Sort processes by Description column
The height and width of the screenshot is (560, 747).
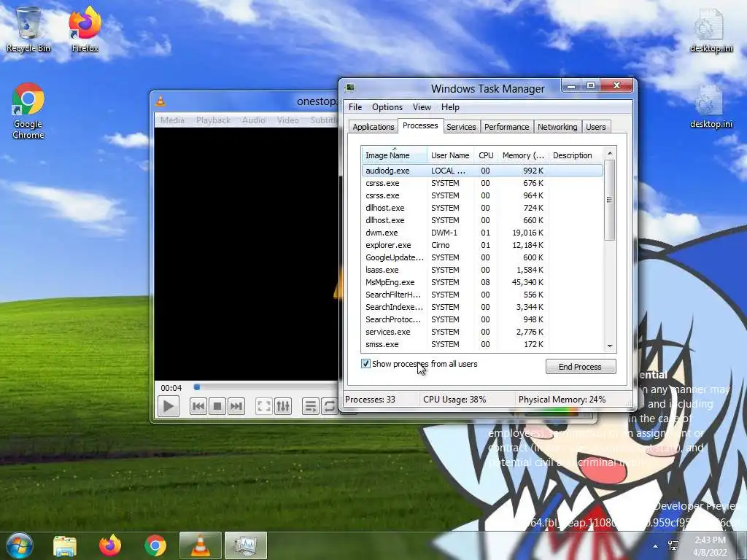click(x=576, y=155)
